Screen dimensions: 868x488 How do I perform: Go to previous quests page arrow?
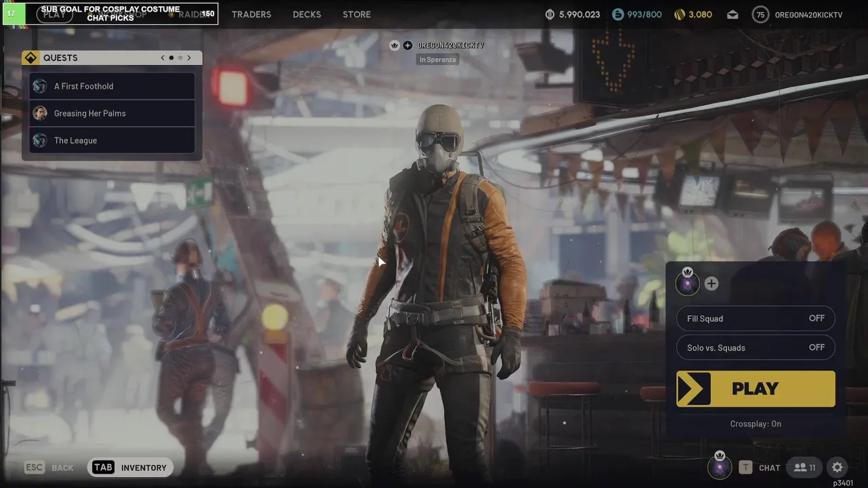tap(163, 58)
